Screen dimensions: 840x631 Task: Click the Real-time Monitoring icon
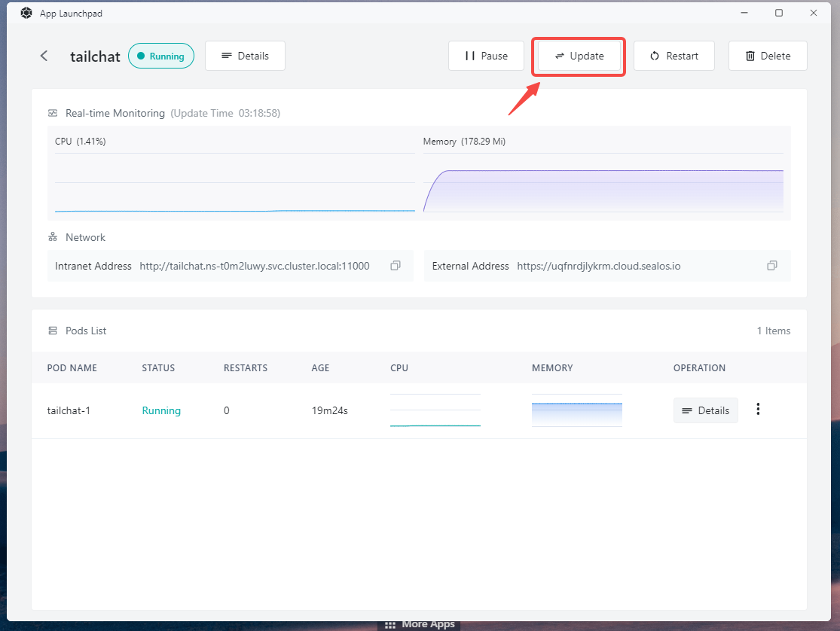(x=53, y=113)
